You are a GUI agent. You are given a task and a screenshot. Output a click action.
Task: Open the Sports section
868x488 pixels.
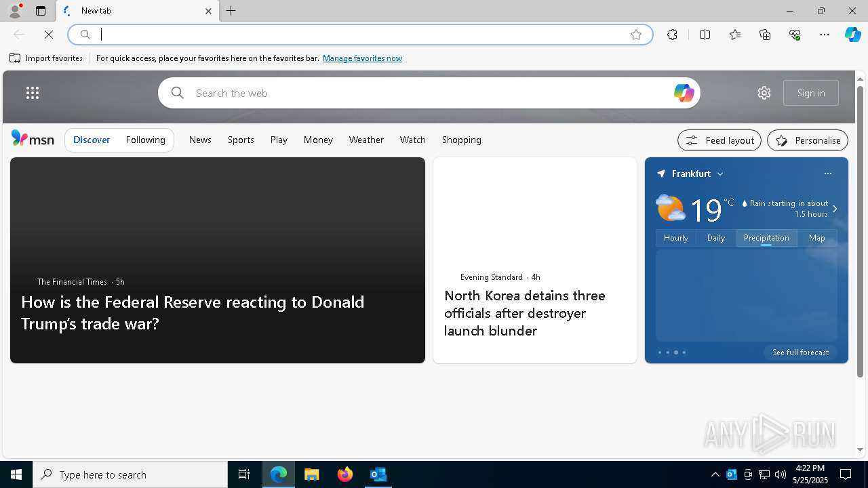[241, 140]
